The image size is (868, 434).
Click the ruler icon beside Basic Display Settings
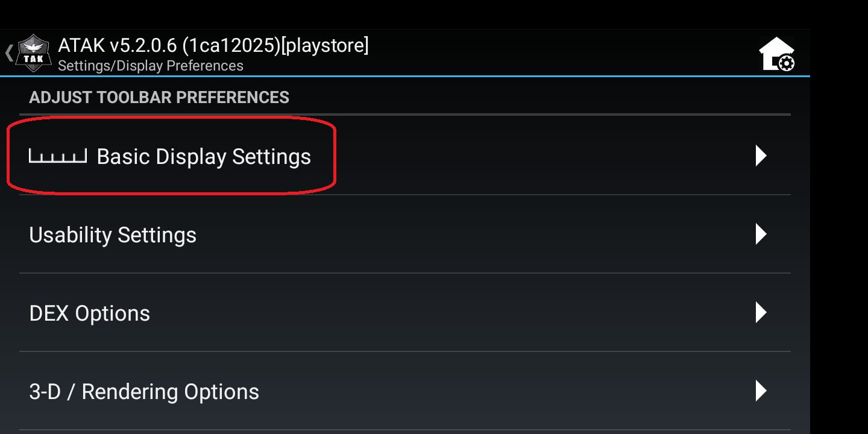[x=58, y=157]
